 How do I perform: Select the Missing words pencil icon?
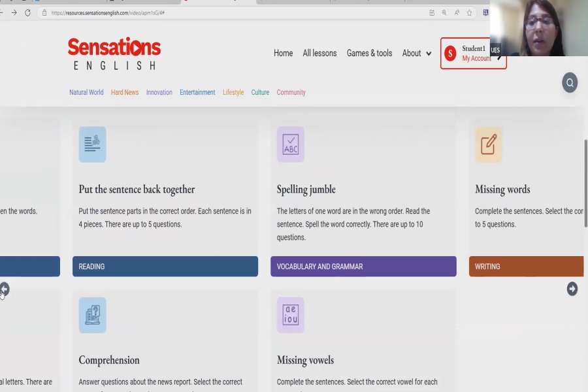click(489, 144)
